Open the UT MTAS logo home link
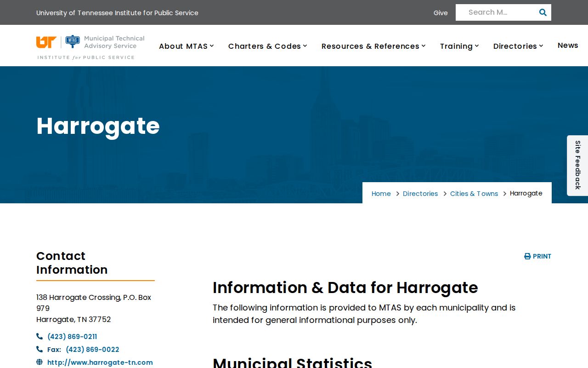This screenshot has height=368, width=588. pos(90,47)
